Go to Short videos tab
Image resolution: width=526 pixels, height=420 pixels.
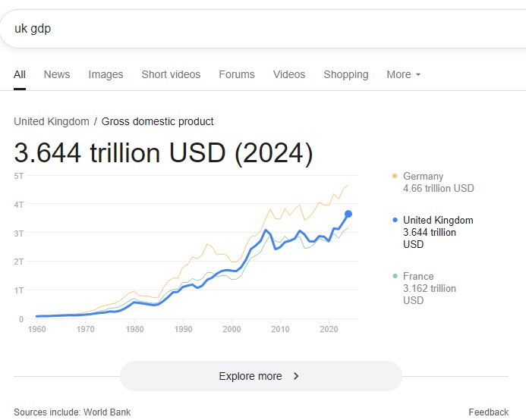click(x=171, y=74)
